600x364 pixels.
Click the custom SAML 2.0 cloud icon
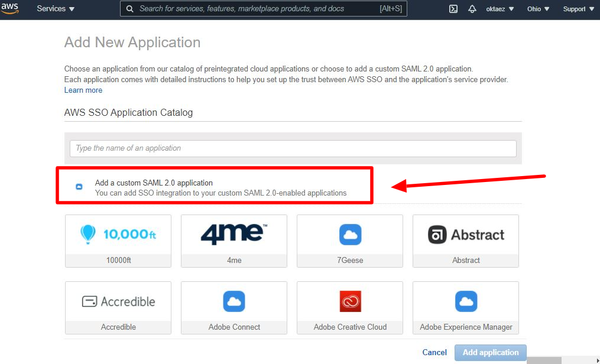click(x=79, y=187)
